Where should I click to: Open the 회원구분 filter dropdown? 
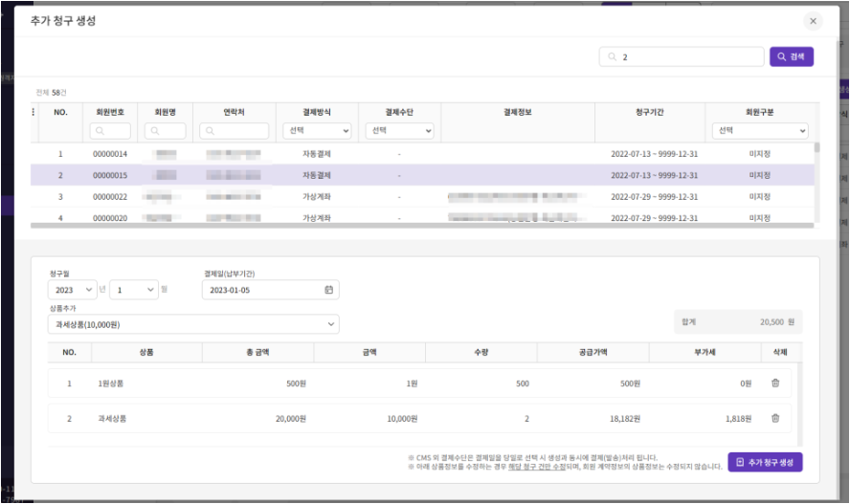[761, 131]
